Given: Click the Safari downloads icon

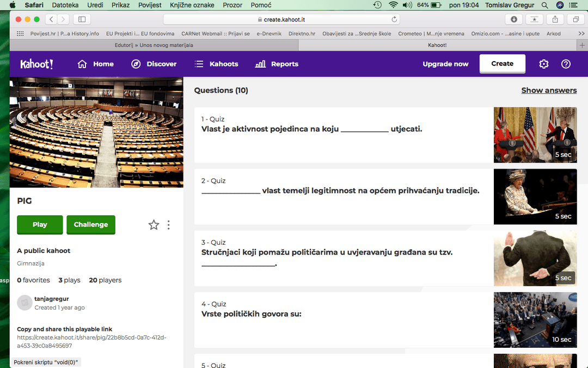Looking at the screenshot, I should coord(514,19).
